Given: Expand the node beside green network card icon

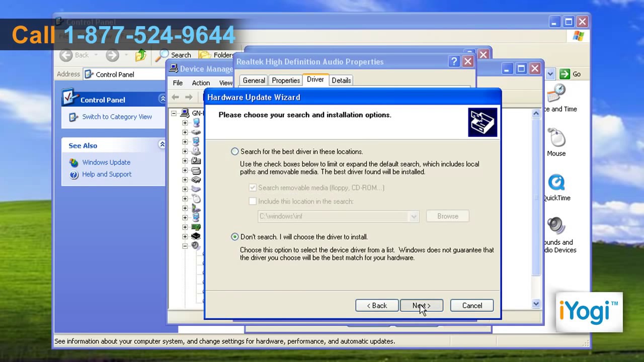Looking at the screenshot, I should 185,227.
